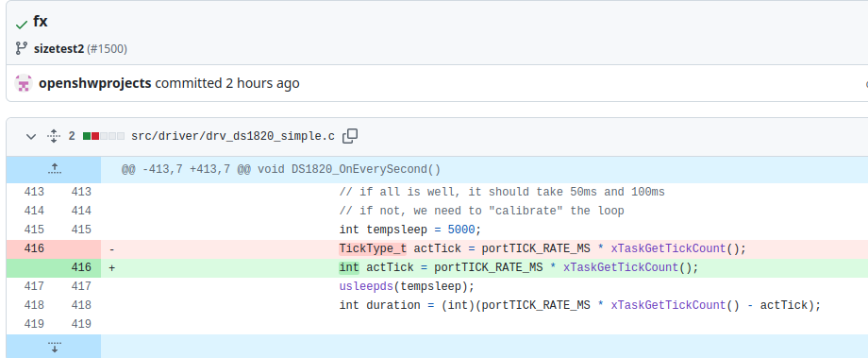
Task: Click the 'int duration' code line
Action: [579, 305]
